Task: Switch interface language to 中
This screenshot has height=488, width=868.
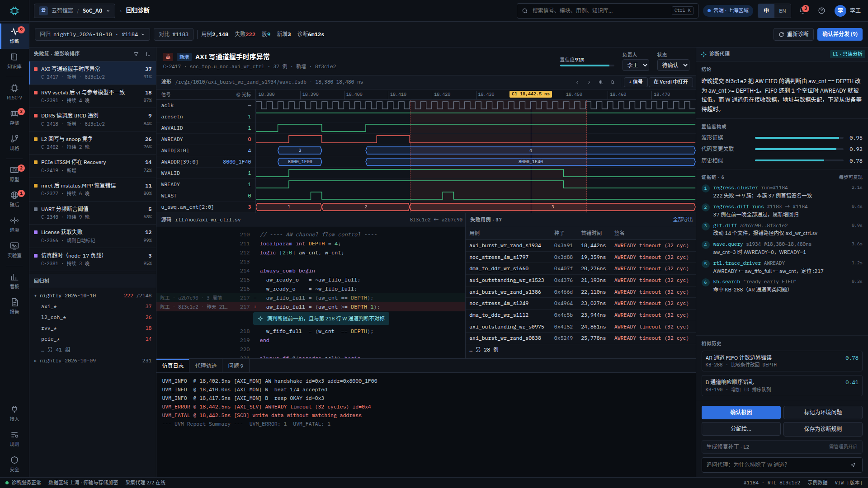Action: 766,10
